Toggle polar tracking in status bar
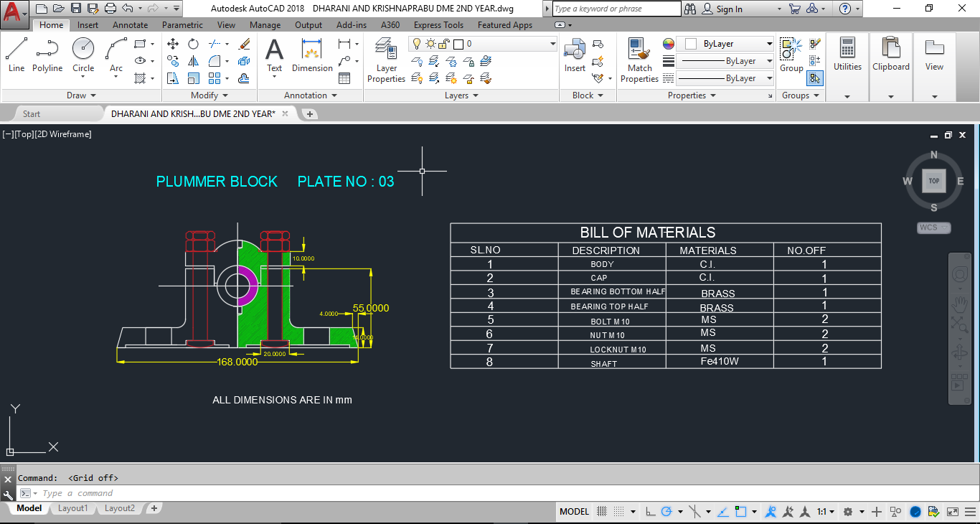The width and height of the screenshot is (980, 524). [x=666, y=512]
